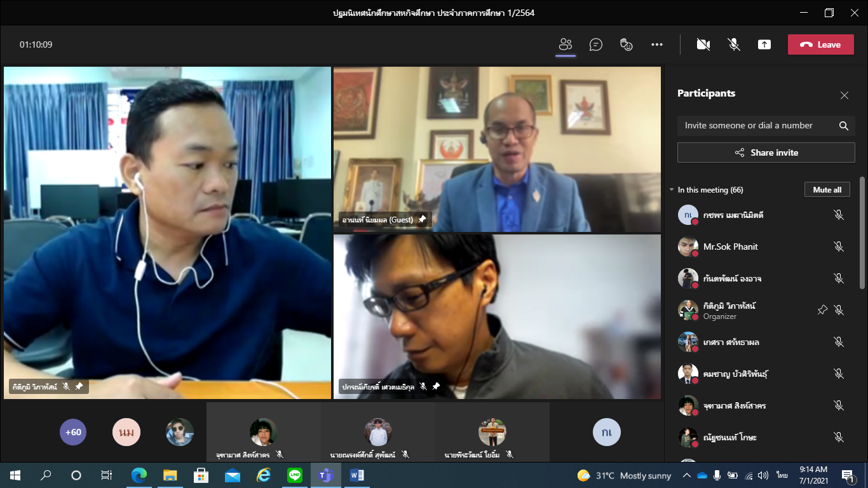Toggle the microphone mute button
Screen dimensions: 868x488
(733, 44)
